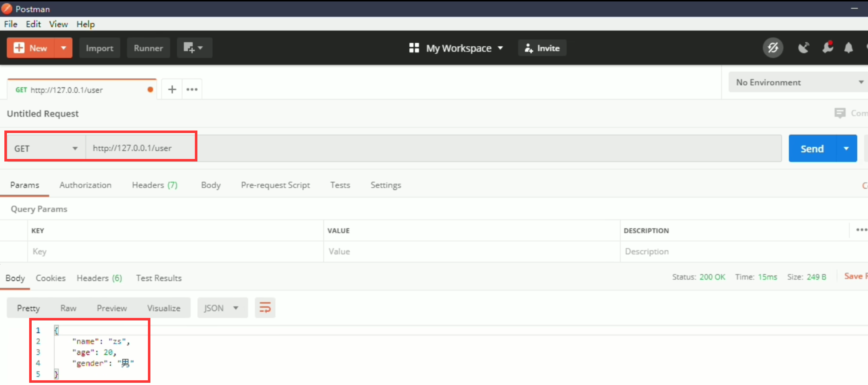This screenshot has width=868, height=385.
Task: Click the Untitled Request title
Action: 43,113
